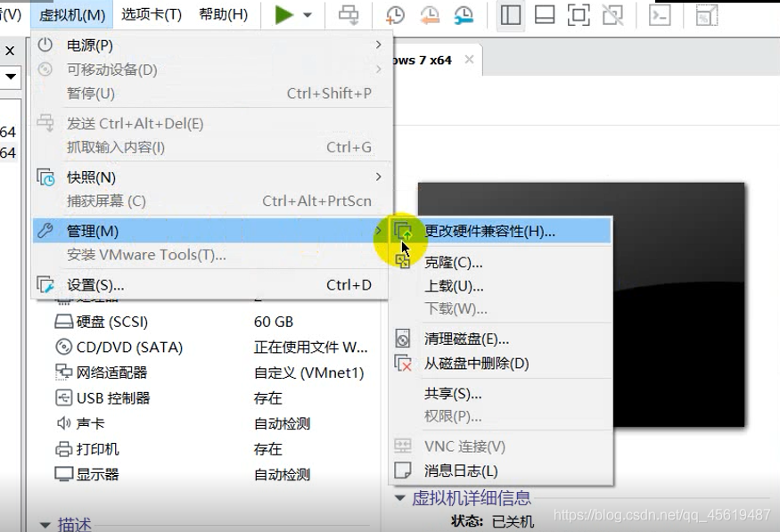Click the USB controller device icon
This screenshot has width=780, height=532.
tap(63, 397)
